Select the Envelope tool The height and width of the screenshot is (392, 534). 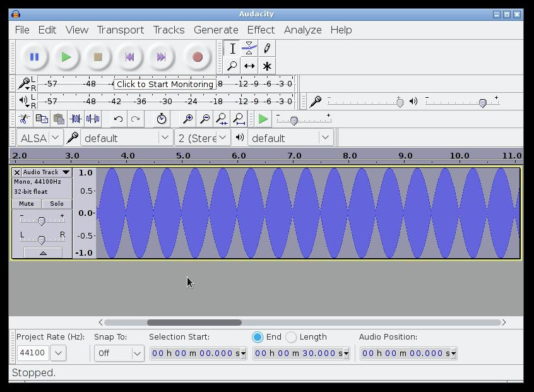(x=249, y=48)
